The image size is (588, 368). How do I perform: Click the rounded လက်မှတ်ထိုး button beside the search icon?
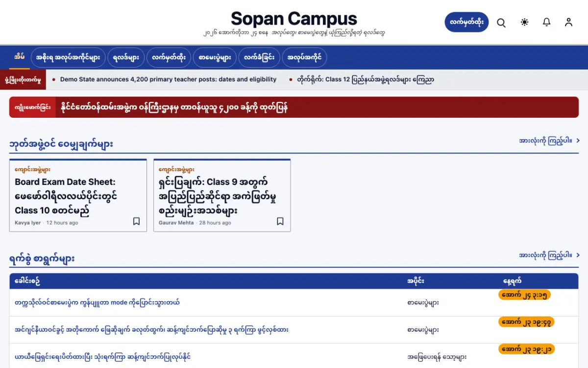(466, 22)
